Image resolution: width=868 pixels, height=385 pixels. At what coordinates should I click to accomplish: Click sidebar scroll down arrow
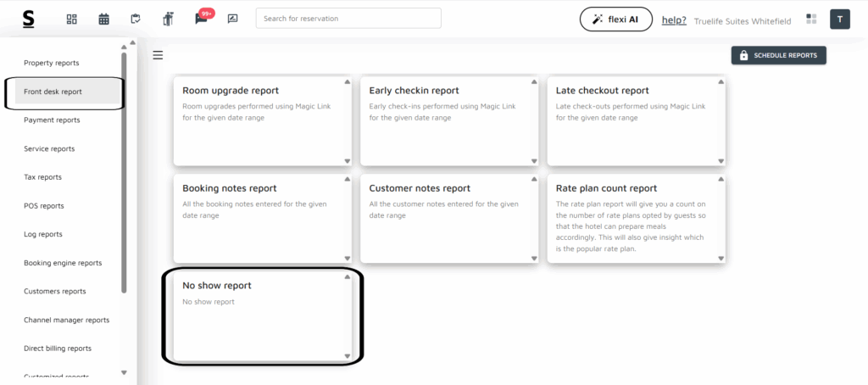click(x=124, y=372)
